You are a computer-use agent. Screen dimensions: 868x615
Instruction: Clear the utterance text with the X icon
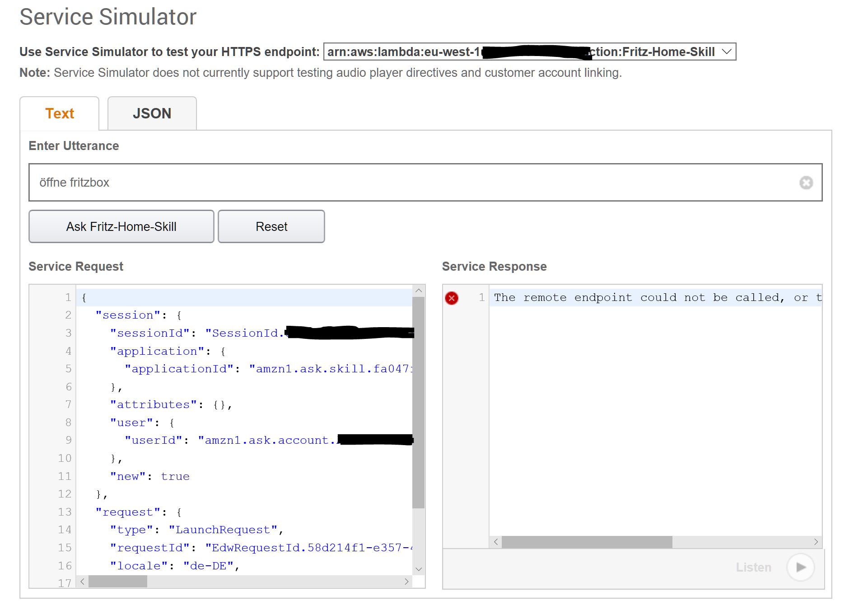[x=806, y=183]
